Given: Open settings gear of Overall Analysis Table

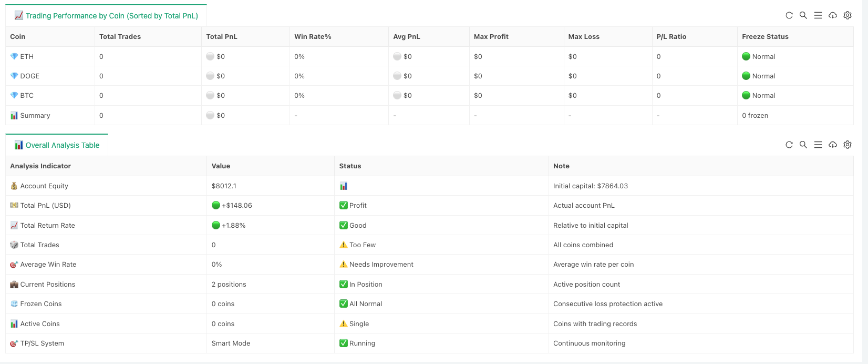Looking at the screenshot, I should 848,145.
